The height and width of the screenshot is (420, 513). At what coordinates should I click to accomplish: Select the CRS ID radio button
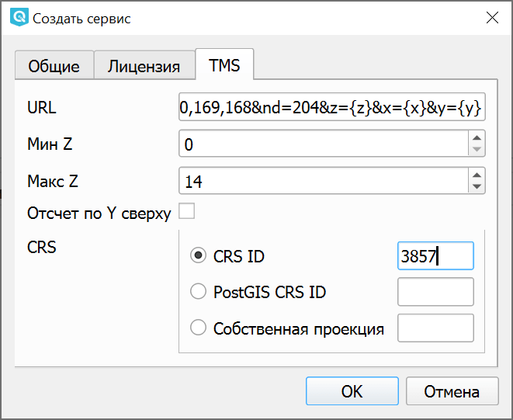click(199, 255)
